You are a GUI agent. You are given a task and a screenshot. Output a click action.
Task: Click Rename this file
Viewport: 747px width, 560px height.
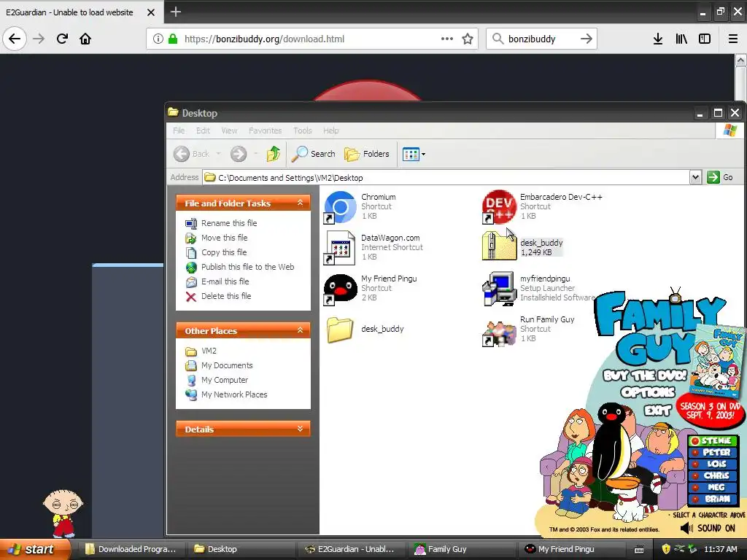click(229, 223)
